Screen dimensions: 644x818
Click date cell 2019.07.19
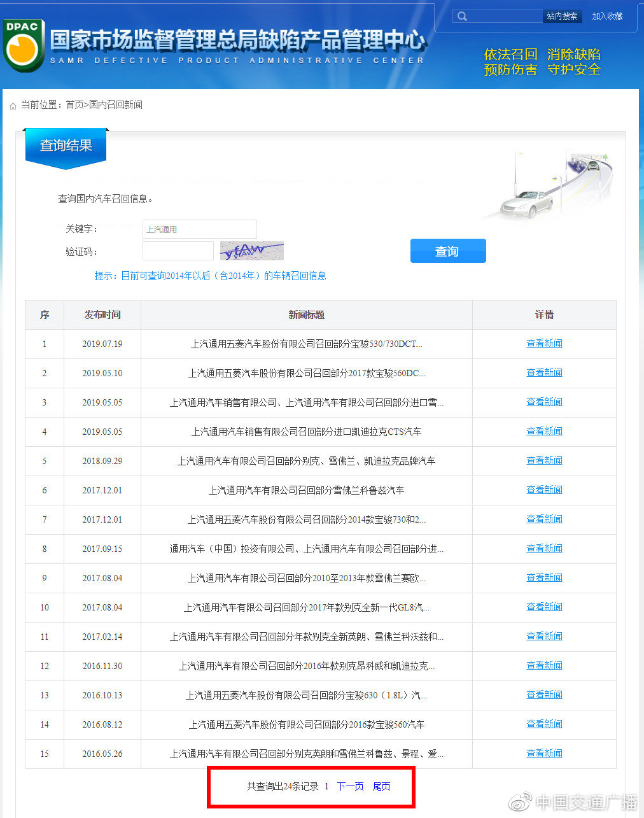tap(102, 344)
